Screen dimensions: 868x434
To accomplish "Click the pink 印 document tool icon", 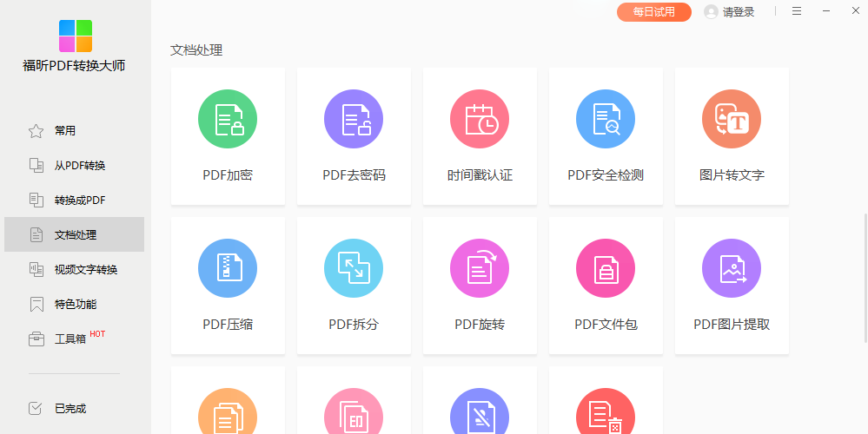I will click(x=354, y=411).
